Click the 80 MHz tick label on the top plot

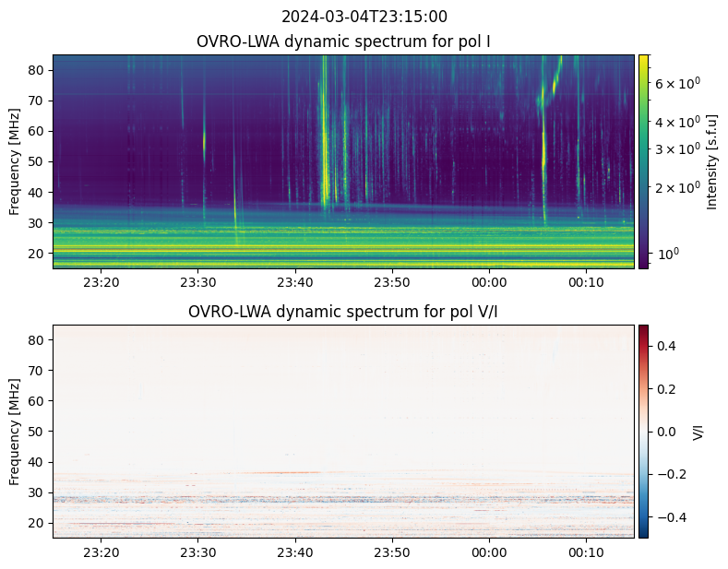tap(39, 70)
